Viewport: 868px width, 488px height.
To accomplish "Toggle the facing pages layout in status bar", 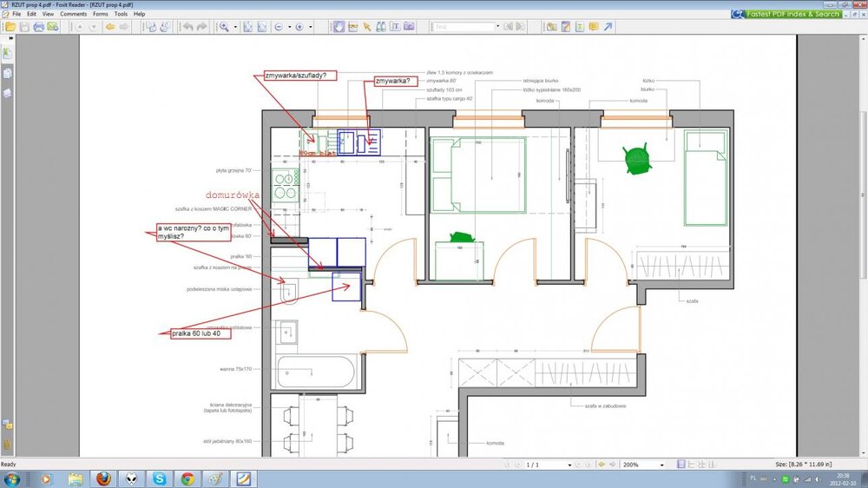I will pyautogui.click(x=703, y=465).
